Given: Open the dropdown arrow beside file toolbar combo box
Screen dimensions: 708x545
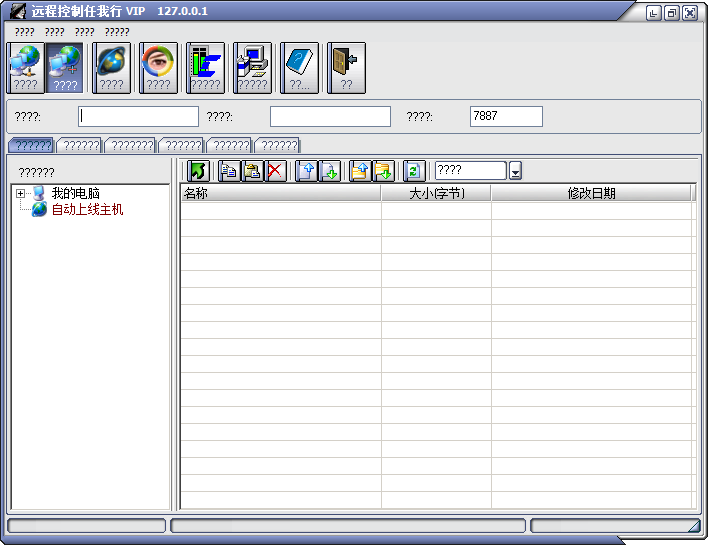Looking at the screenshot, I should coord(515,172).
